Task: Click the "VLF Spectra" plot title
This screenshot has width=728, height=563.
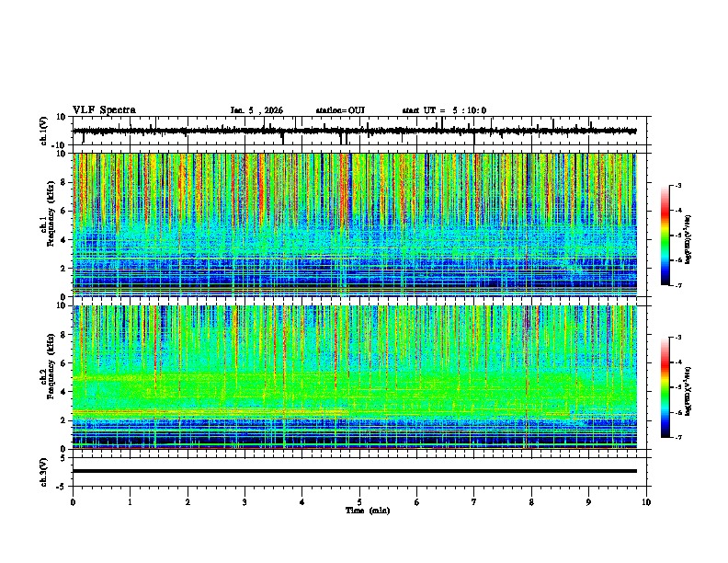Action: [104, 110]
